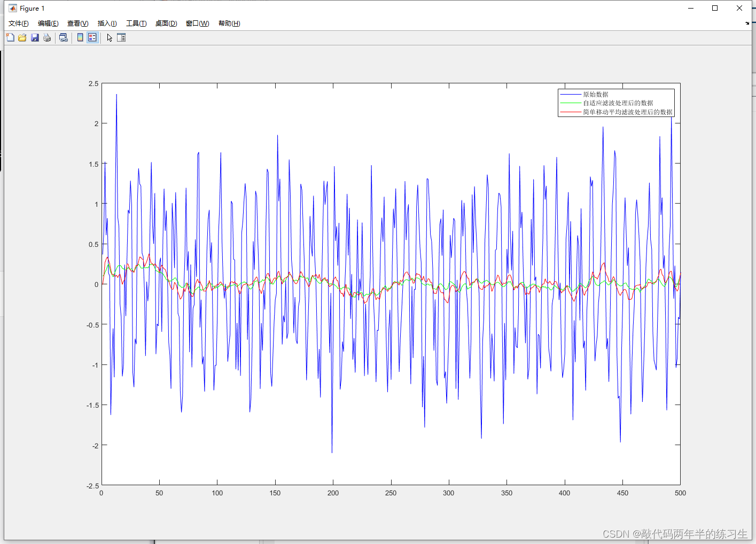Select the 原始数据 legend entry
Screen dimensions: 756x544
[x=596, y=95]
